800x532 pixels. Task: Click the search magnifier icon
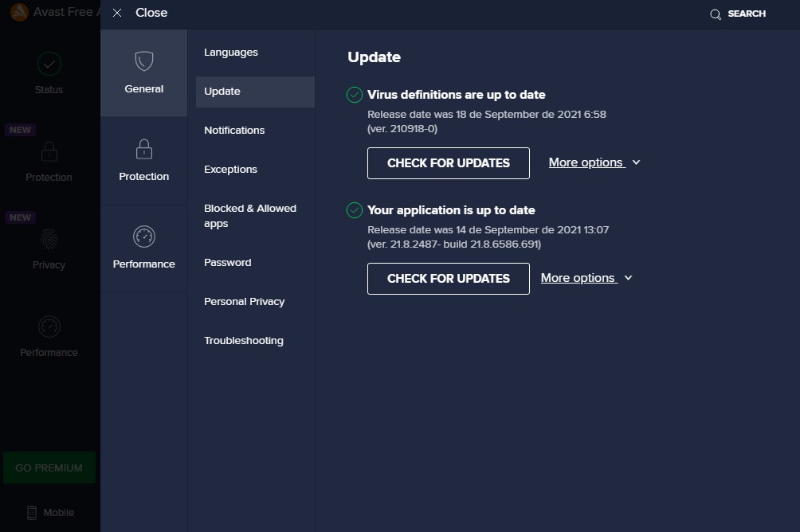tap(716, 14)
